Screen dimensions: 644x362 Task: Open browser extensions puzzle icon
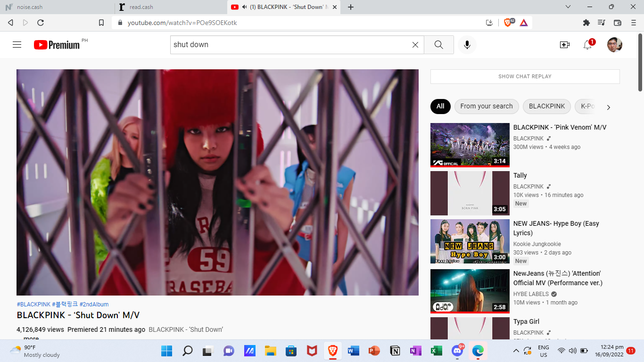(x=586, y=23)
